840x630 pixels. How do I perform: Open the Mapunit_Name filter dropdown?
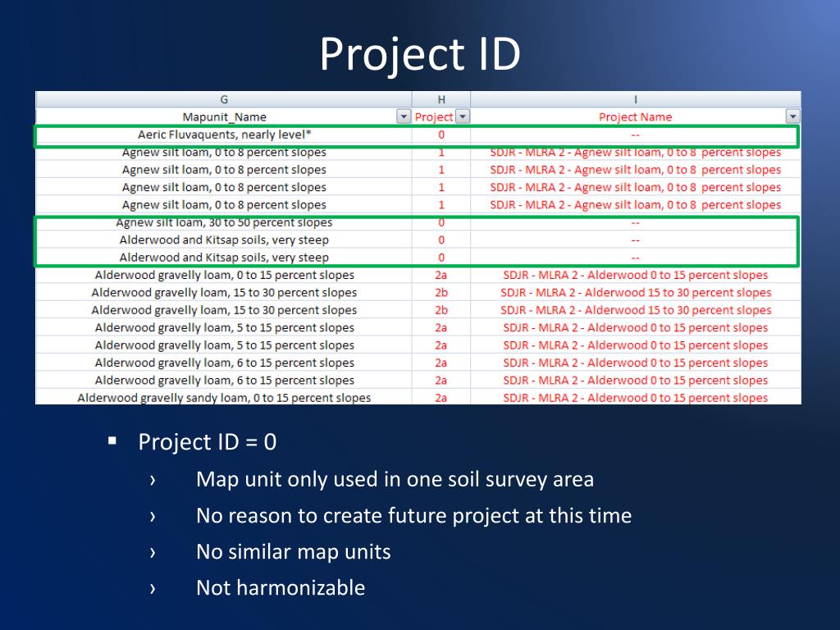(404, 116)
